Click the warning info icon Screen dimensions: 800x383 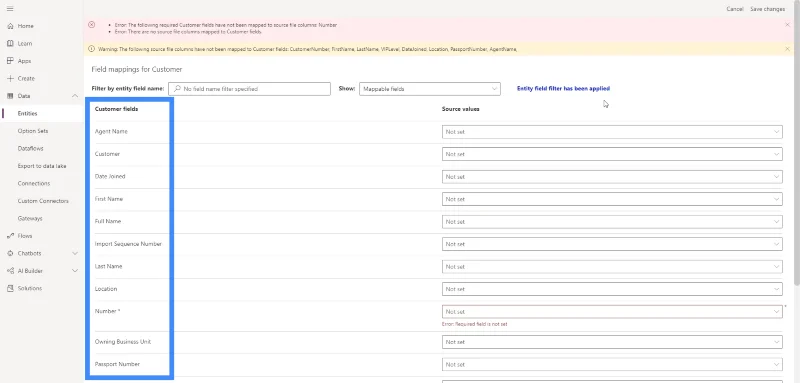[92, 49]
